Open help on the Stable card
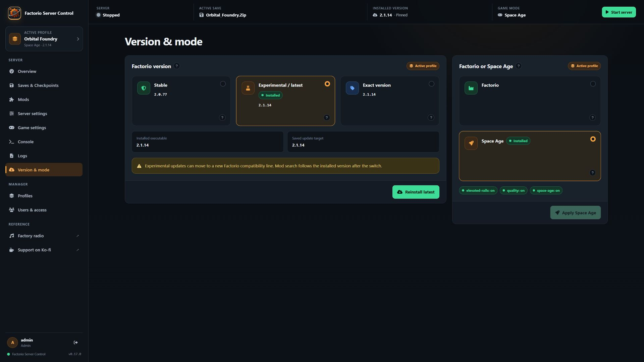Viewport: 644px width, 362px height. coord(222,118)
